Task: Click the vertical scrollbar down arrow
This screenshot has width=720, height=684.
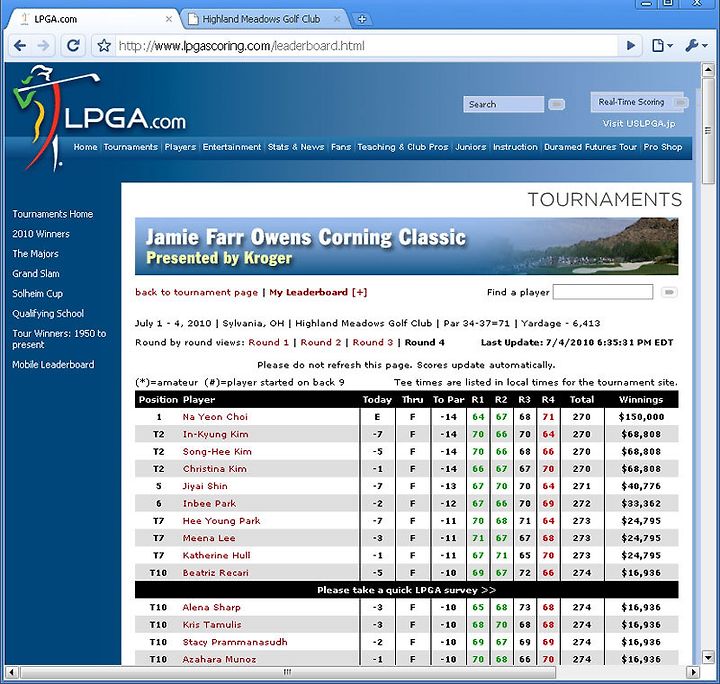Action: tap(708, 657)
